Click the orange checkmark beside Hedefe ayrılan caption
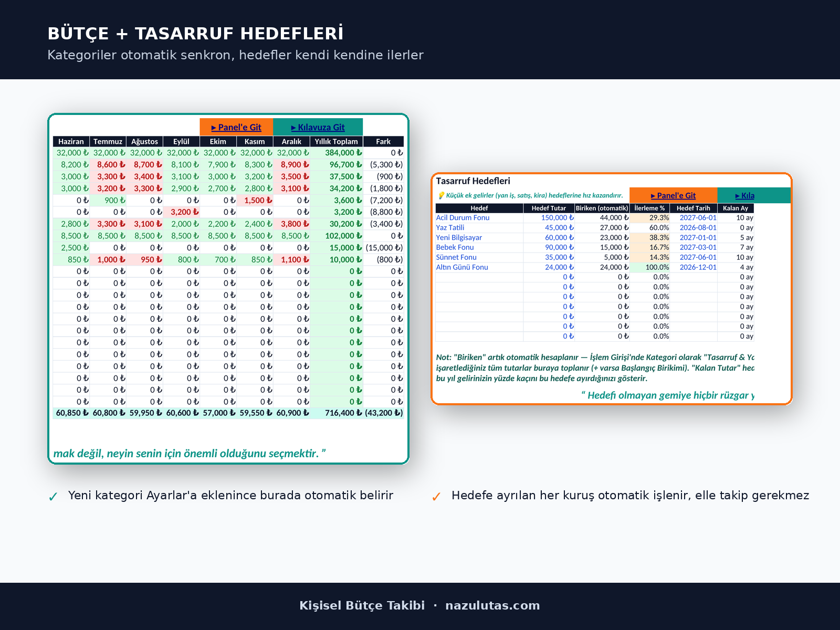The height and width of the screenshot is (630, 840). point(436,497)
